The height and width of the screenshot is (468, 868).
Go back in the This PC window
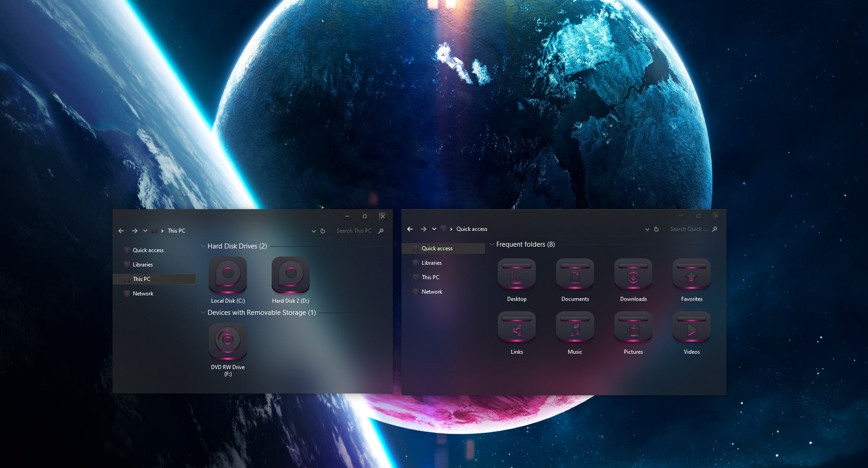pos(121,231)
